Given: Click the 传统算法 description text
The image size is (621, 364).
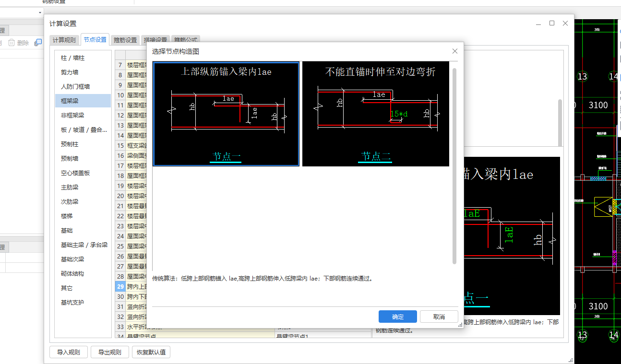Looking at the screenshot, I should tap(263, 278).
